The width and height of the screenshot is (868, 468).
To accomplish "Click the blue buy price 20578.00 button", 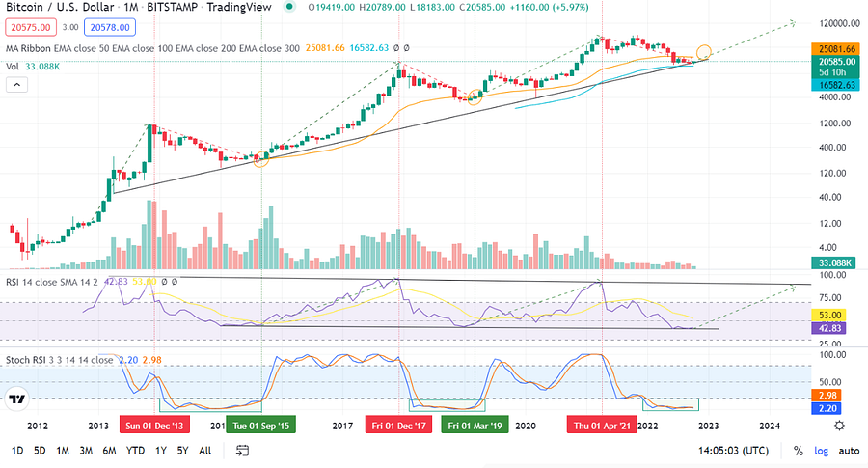I will tap(110, 27).
